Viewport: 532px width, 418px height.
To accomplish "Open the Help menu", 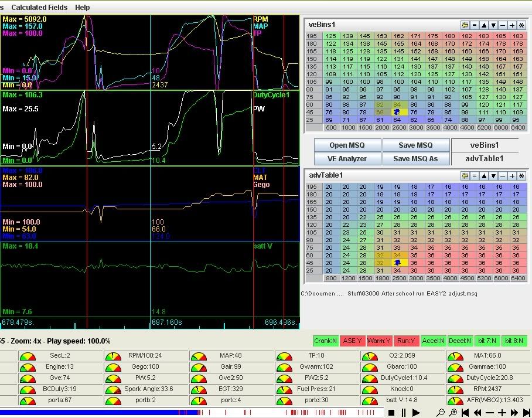I will (x=83, y=7).
